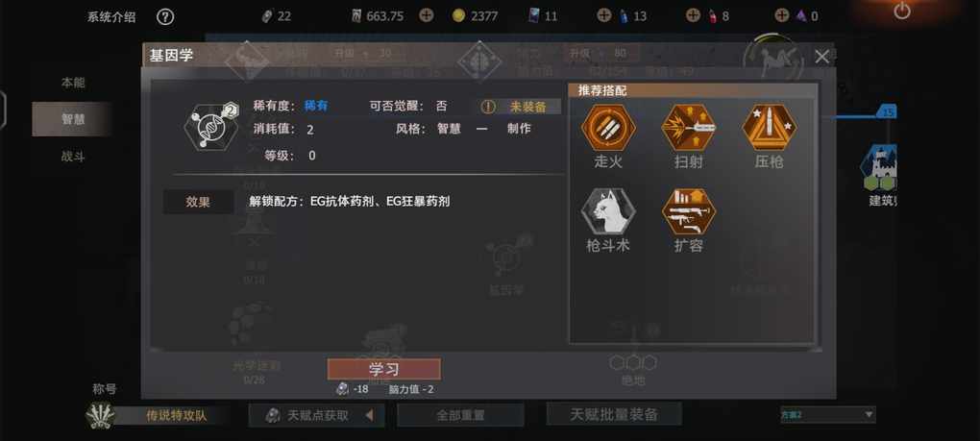Select the 枪斗术 cat talent icon
Viewport: 980px width, 441px height.
coord(608,211)
